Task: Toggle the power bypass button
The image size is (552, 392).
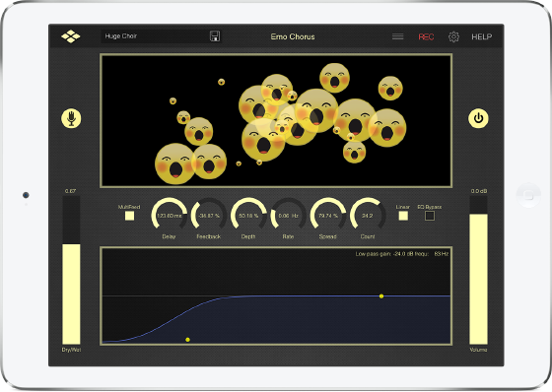Action: click(478, 118)
